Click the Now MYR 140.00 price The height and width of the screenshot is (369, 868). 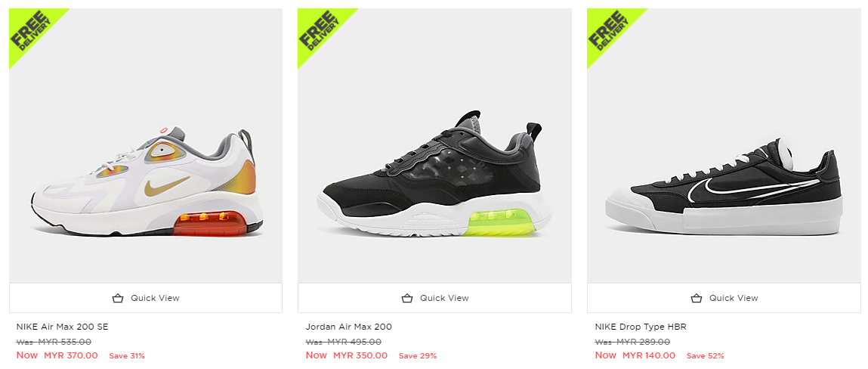[x=635, y=355]
